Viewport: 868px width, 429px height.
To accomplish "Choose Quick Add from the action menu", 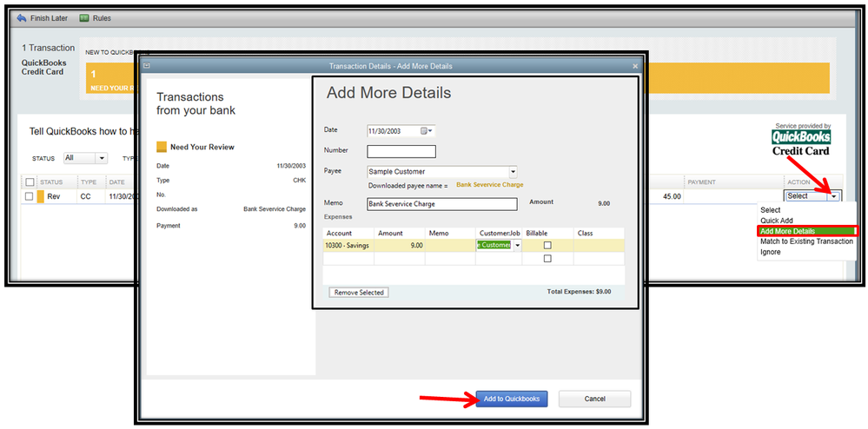I will tap(776, 221).
